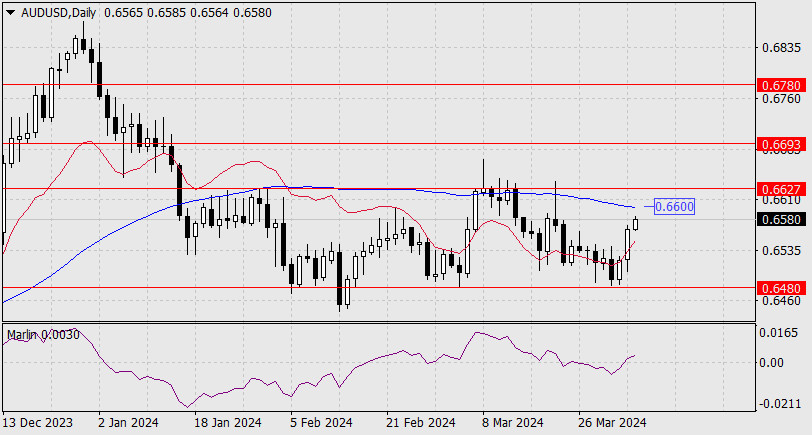Click the 0.6760 price axis value
812x435 pixels.
[781, 99]
